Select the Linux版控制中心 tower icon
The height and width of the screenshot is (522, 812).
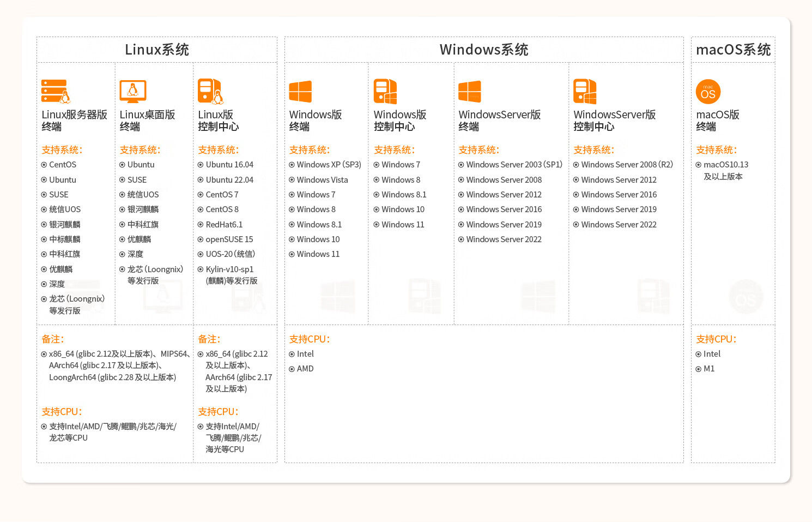(211, 92)
